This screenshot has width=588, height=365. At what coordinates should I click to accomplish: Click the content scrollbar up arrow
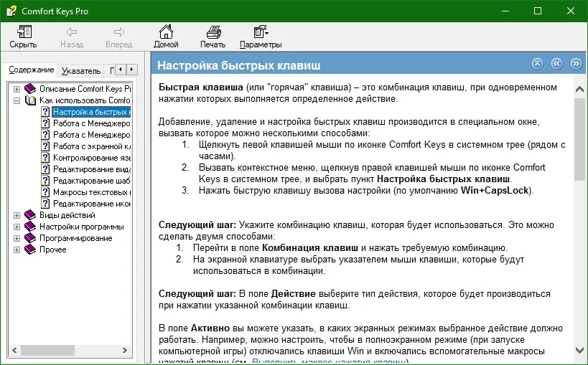(580, 89)
